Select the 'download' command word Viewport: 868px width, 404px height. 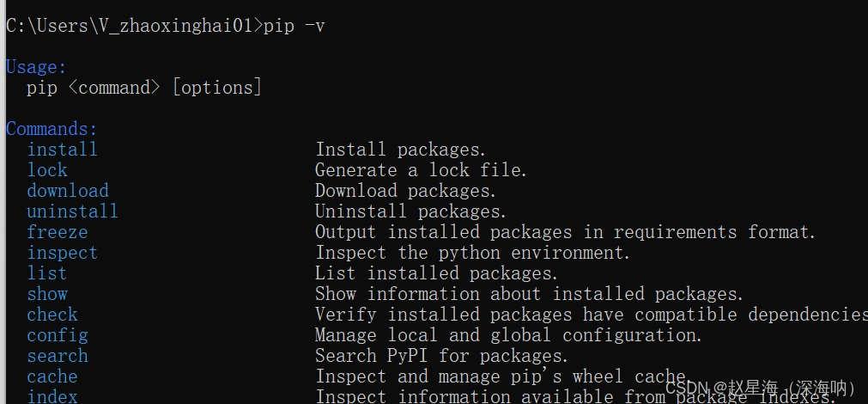68,191
